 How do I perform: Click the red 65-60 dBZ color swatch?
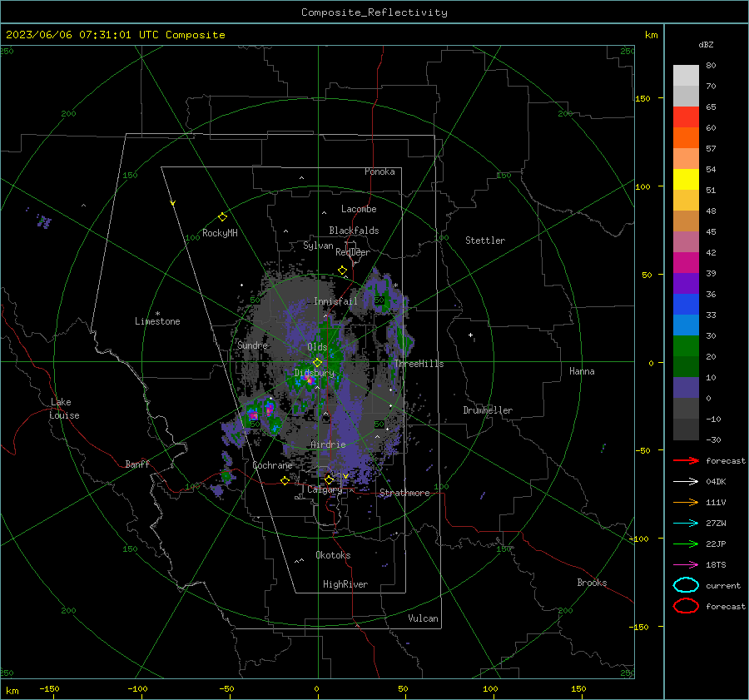click(686, 117)
